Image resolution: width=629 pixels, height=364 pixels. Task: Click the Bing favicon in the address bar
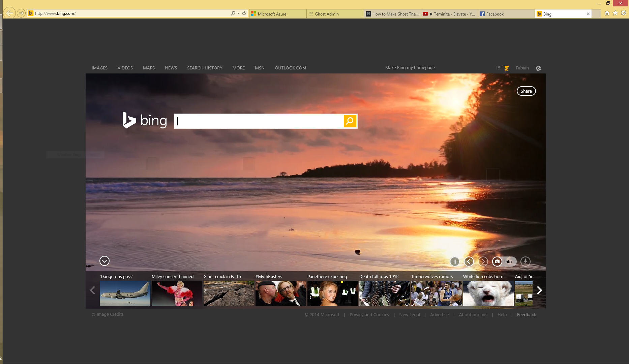(x=31, y=13)
